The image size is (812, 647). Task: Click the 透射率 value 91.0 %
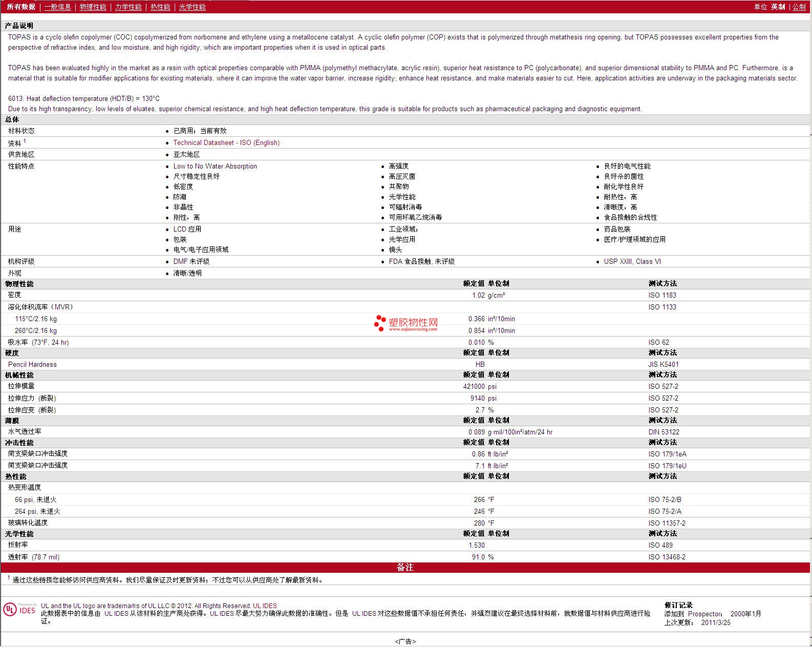[483, 557]
